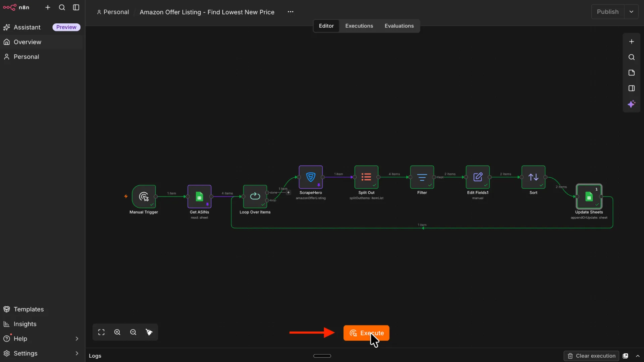
Task: Select the Split Out node
Action: point(366,177)
